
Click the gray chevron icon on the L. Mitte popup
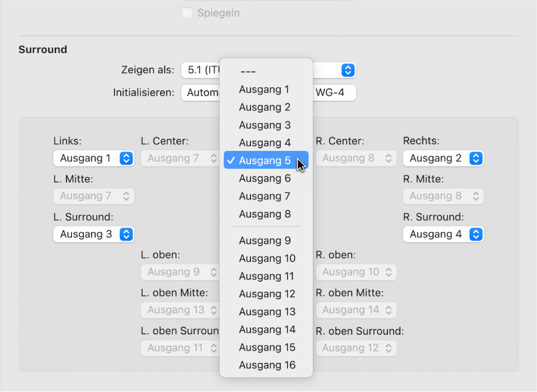coord(127,196)
